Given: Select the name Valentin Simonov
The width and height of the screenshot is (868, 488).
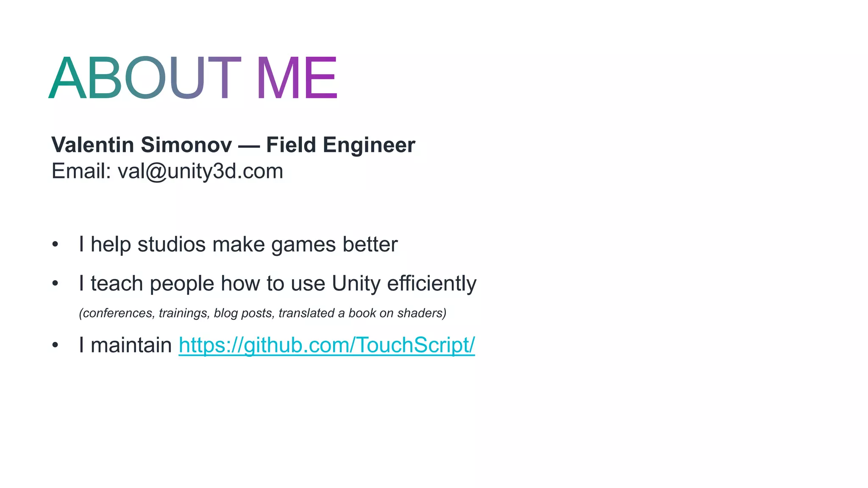Looking at the screenshot, I should pyautogui.click(x=142, y=145).
